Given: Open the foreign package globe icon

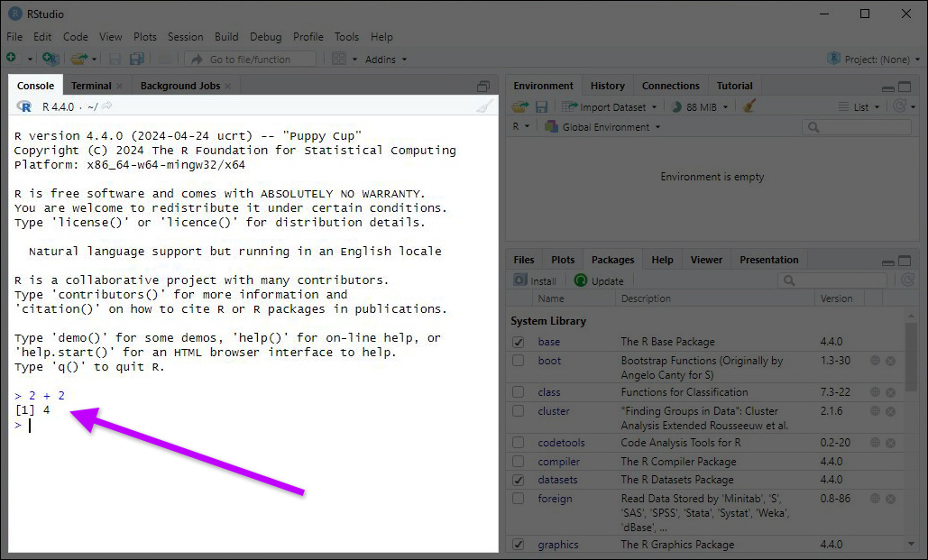Looking at the screenshot, I should pos(876,499).
